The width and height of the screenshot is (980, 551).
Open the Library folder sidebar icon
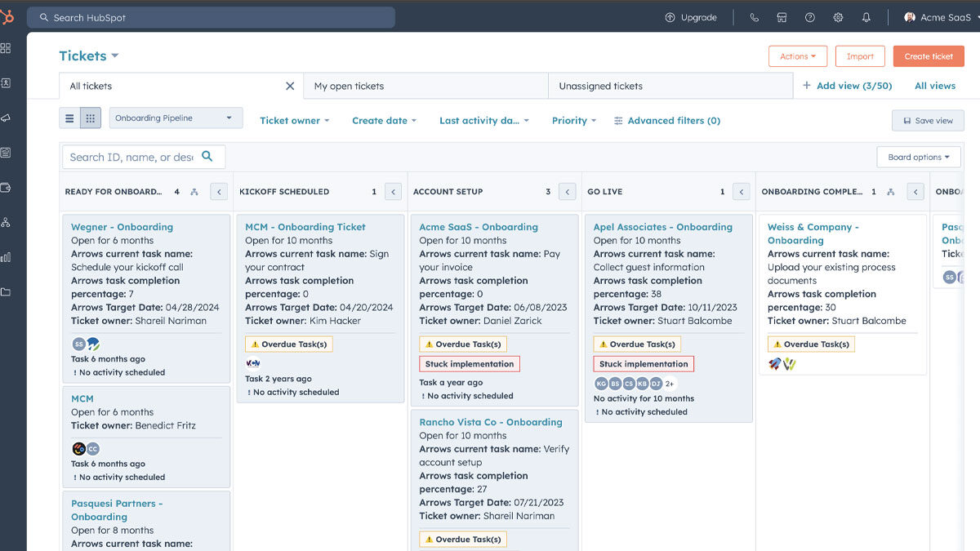coord(6,291)
